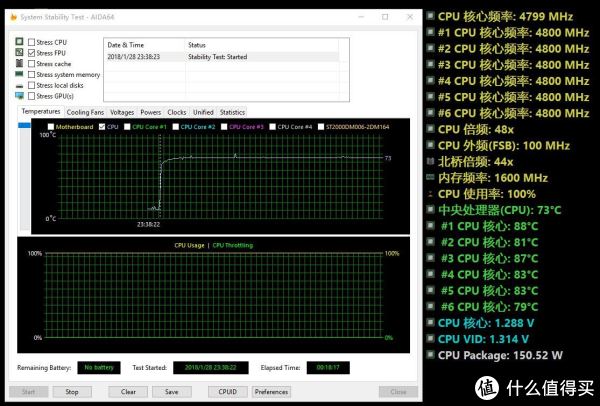This screenshot has width=600, height=406.
Task: Click the icon beside CPU 倍频 48x
Action: point(431,129)
